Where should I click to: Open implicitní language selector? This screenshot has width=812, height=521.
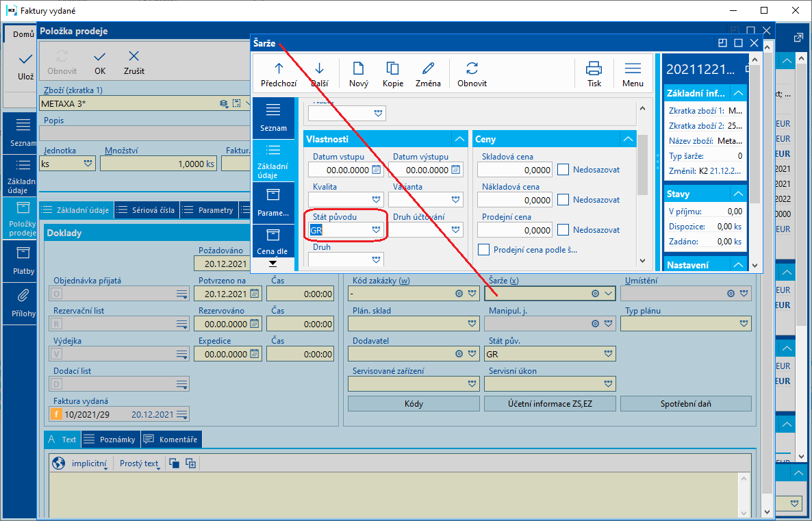[x=90, y=463]
